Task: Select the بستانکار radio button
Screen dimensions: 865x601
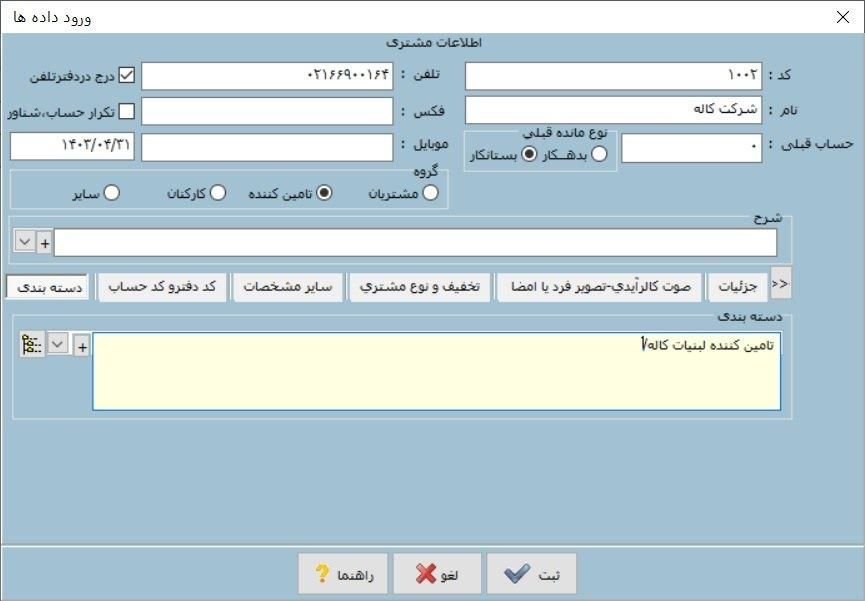Action: tap(529, 154)
